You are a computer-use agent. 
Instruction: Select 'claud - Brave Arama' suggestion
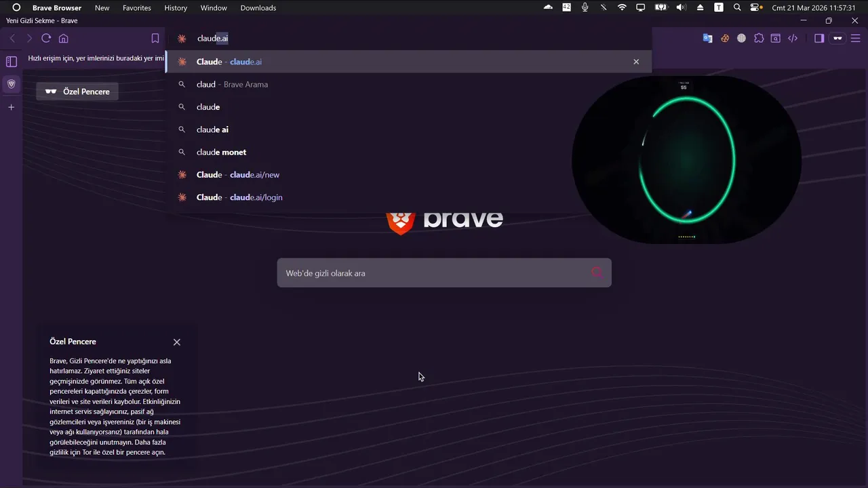tap(409, 85)
